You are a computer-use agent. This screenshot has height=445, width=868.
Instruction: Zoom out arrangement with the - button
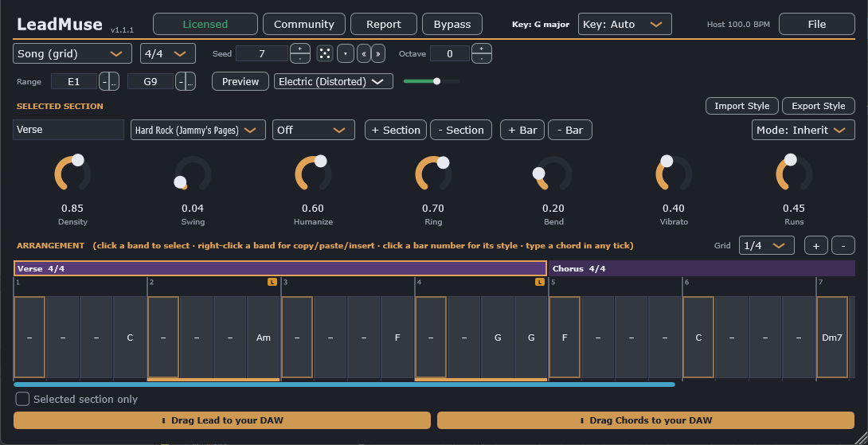click(843, 245)
